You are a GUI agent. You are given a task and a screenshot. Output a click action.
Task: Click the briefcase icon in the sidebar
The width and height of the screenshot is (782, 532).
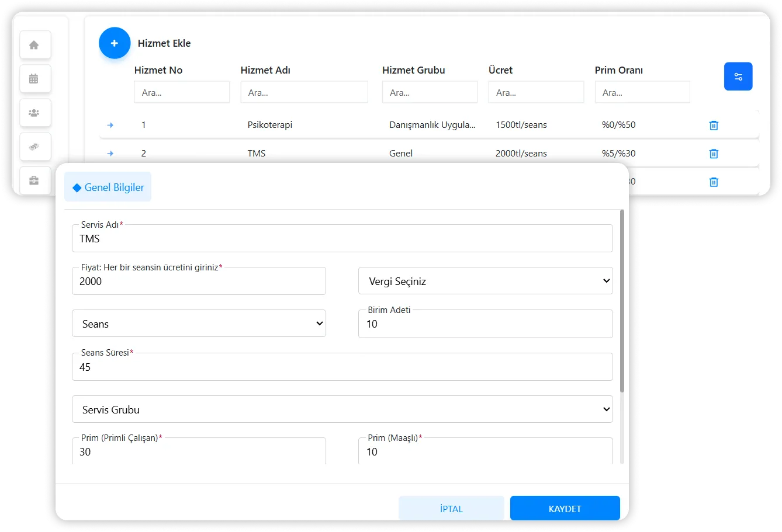pos(34,180)
